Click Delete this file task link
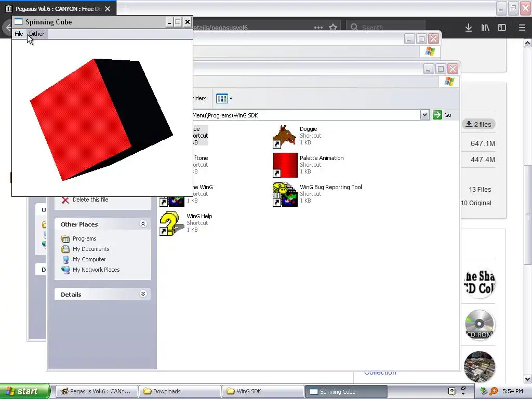This screenshot has height=399, width=532. pos(90,200)
